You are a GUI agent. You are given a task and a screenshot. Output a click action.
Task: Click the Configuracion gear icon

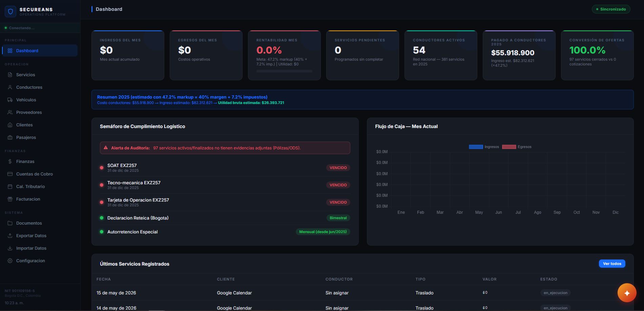pos(10,261)
